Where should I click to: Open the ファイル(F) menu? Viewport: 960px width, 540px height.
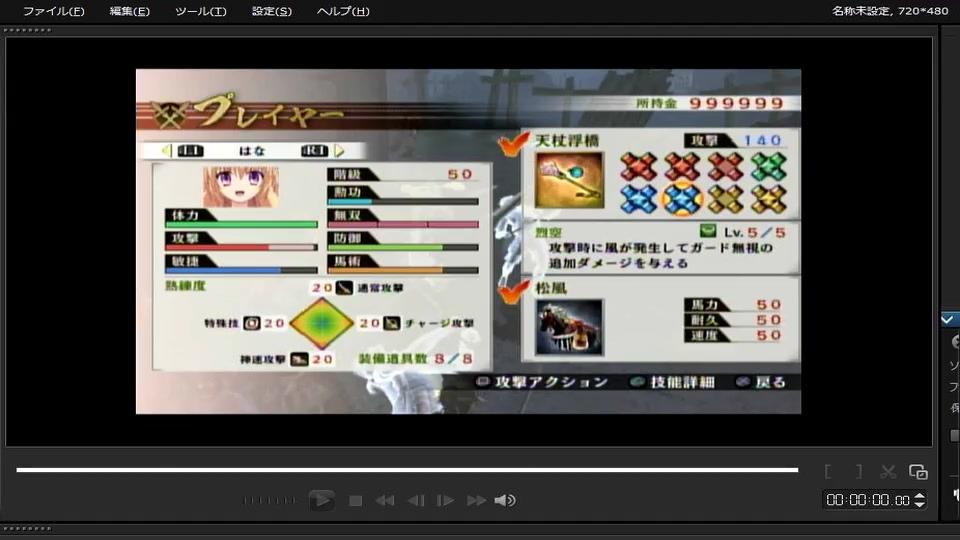(53, 11)
